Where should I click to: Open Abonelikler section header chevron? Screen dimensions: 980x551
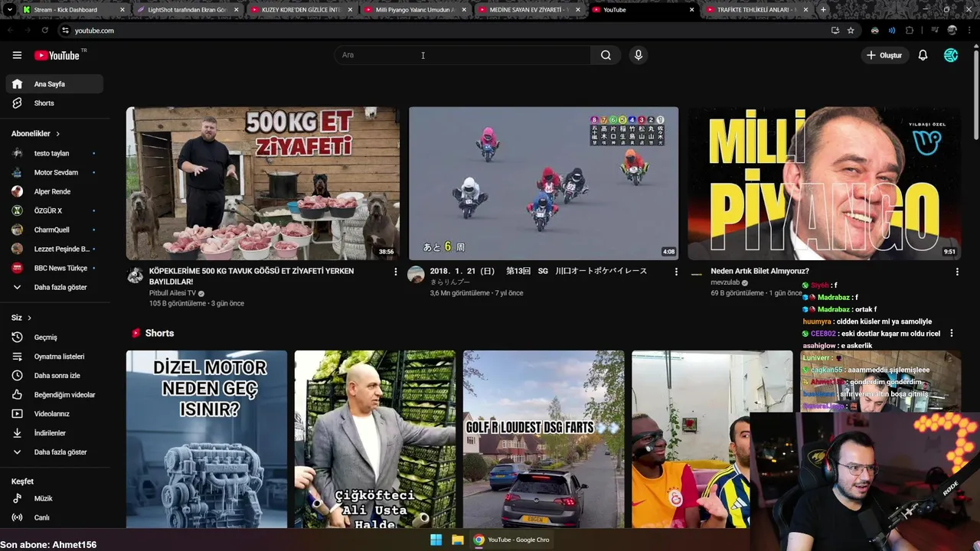click(x=57, y=134)
